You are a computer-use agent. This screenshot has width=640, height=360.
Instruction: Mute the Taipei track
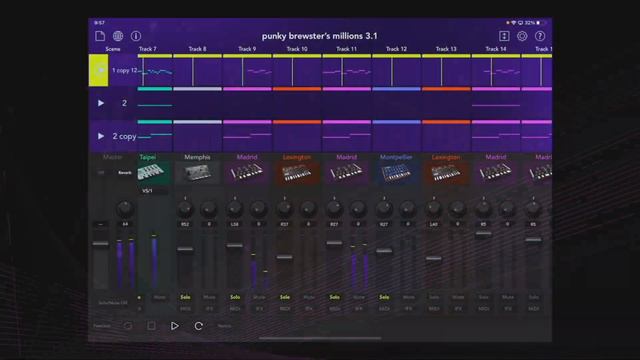[160, 298]
